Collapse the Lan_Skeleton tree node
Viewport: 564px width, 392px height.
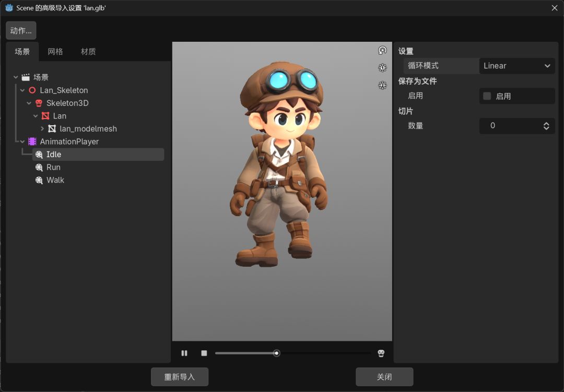tap(22, 90)
